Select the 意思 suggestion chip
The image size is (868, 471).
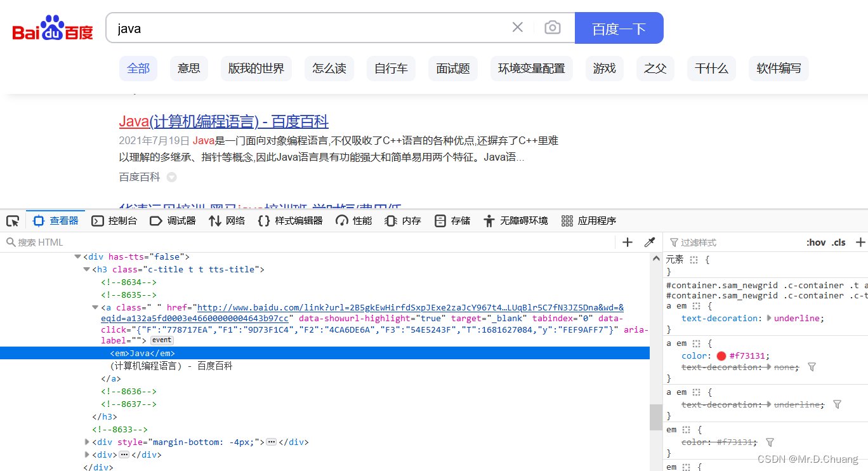click(x=189, y=69)
